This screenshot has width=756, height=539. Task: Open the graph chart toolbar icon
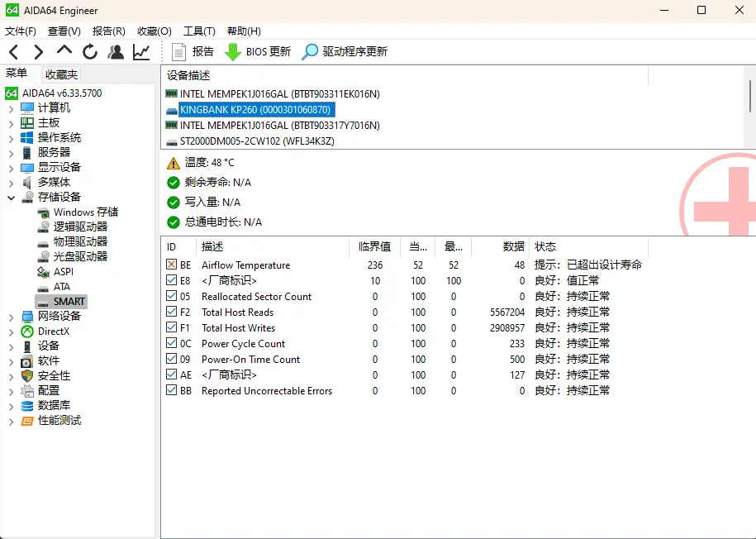click(141, 52)
